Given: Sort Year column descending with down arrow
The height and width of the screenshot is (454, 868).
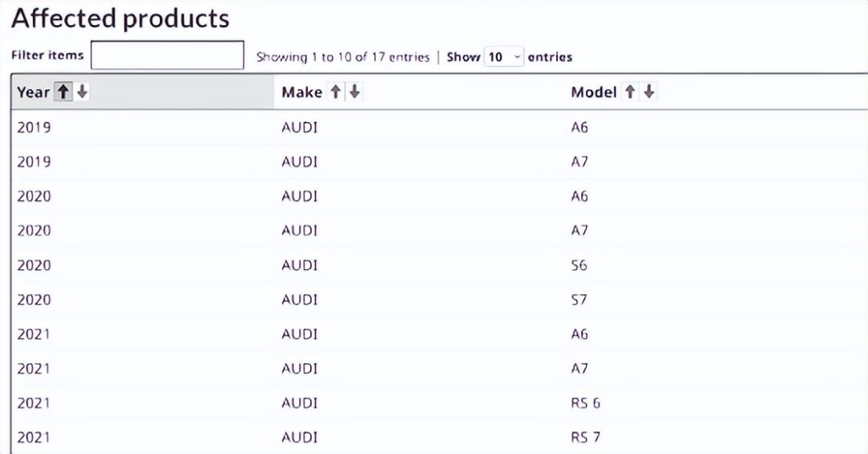Looking at the screenshot, I should point(82,92).
